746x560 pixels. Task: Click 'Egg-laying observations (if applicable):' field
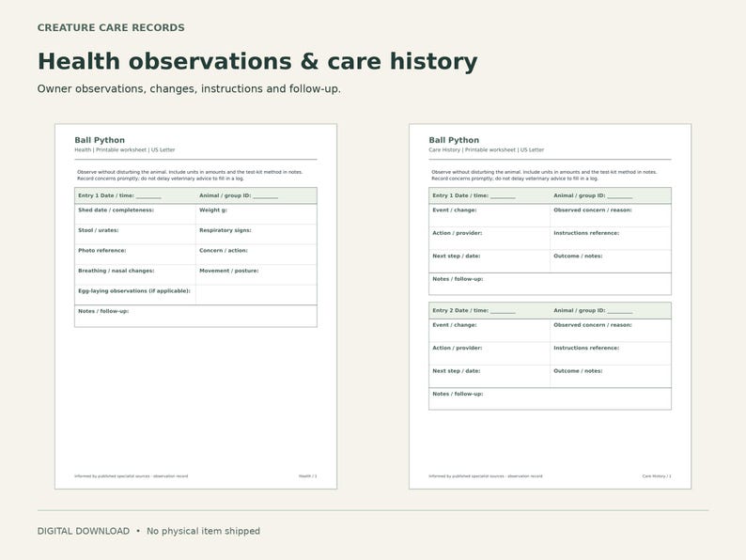[135, 295]
